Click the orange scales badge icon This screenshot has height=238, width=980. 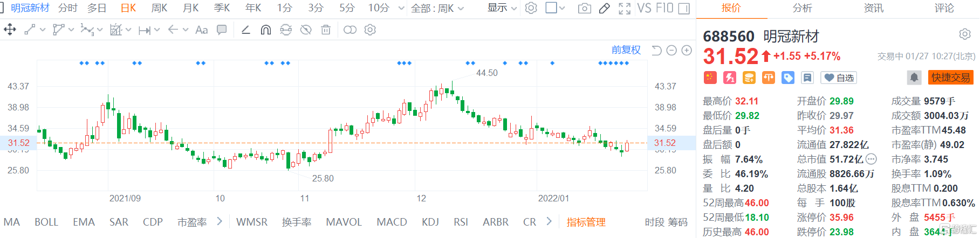[769, 78]
